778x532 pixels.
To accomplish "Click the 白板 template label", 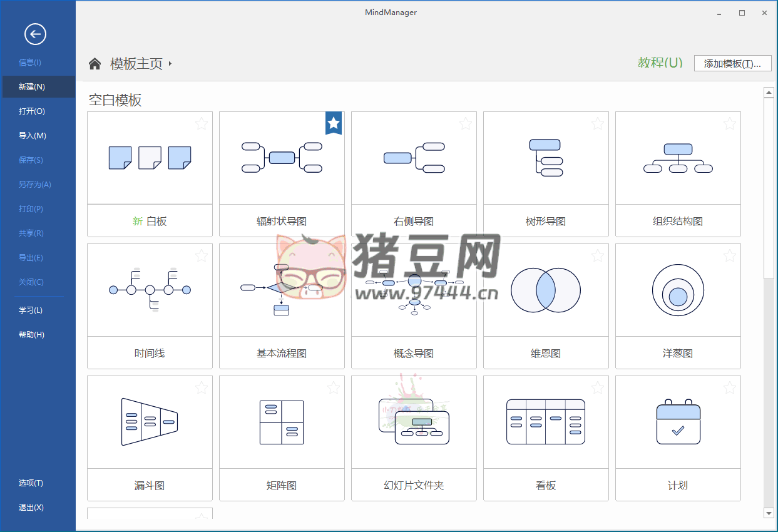I will point(150,221).
